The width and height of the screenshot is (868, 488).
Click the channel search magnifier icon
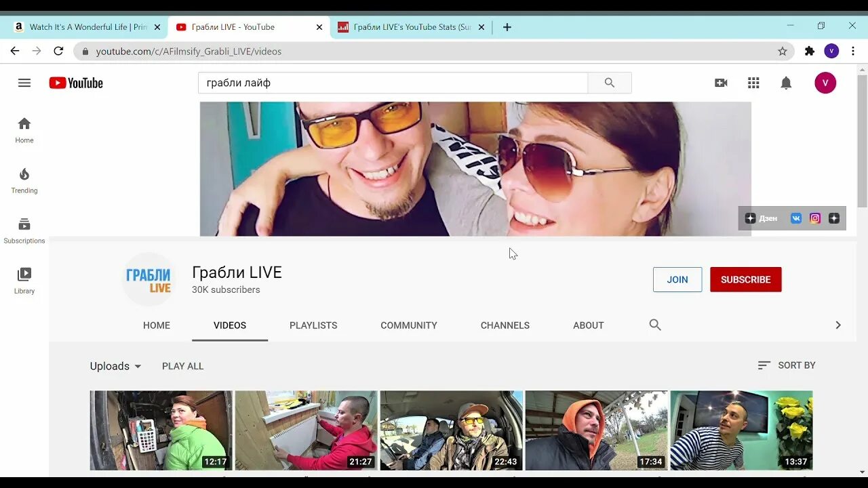pyautogui.click(x=655, y=325)
